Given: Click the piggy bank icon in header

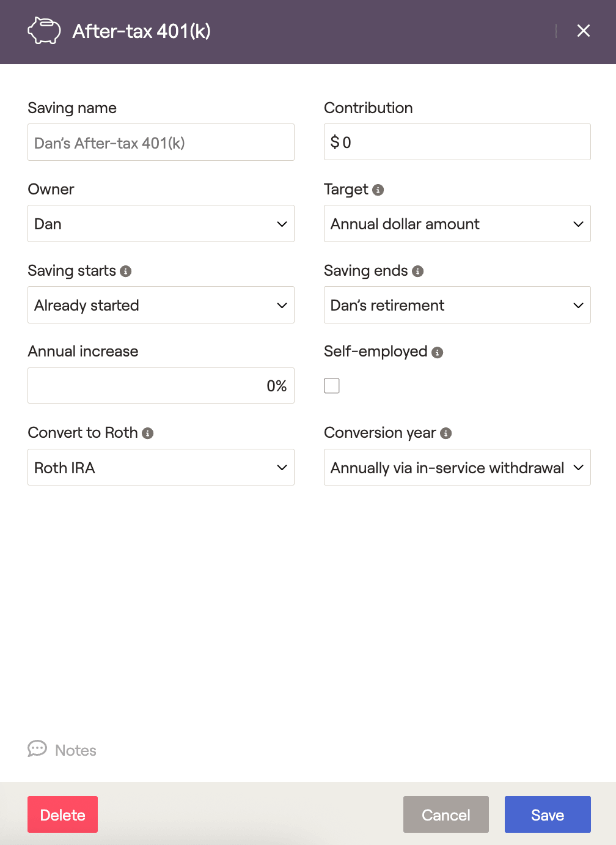Looking at the screenshot, I should pos(44,31).
